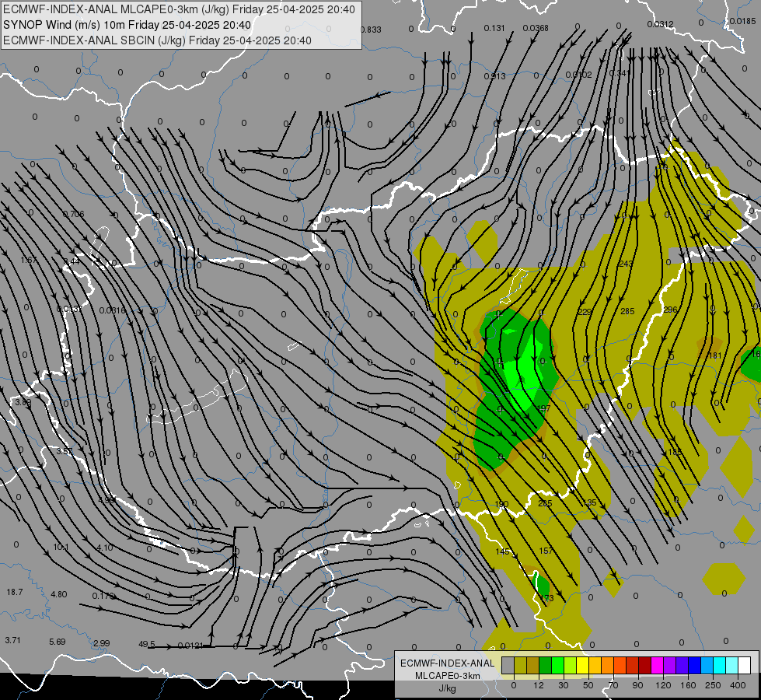Click legend subtitle MLCAPE0-3km

(x=448, y=676)
